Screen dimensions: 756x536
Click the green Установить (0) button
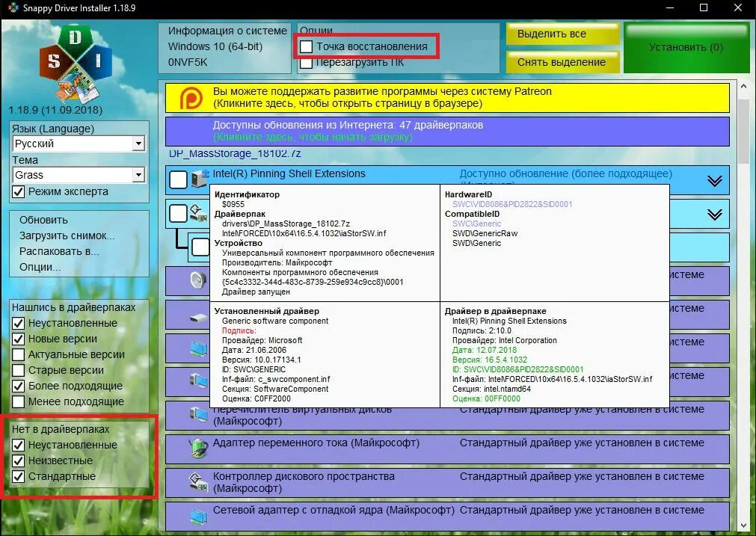[686, 47]
